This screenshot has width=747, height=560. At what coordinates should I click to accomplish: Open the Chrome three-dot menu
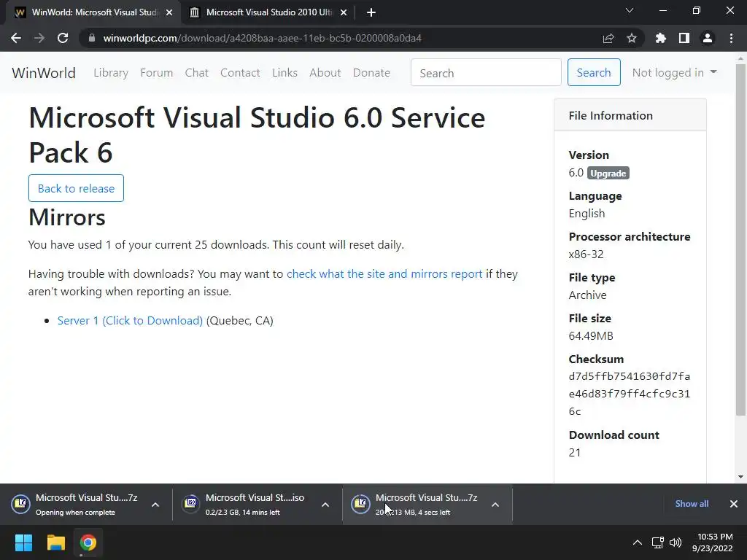point(731,38)
